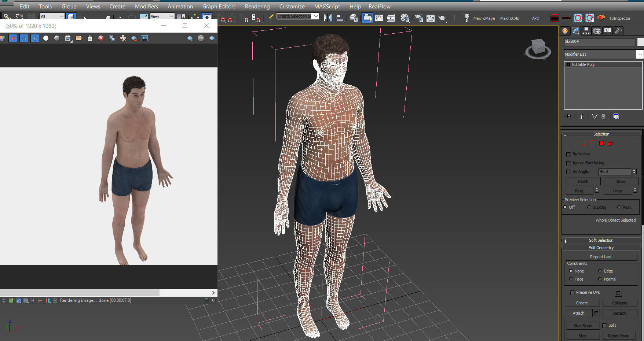This screenshot has width=644, height=341.
Task: Select SubObj preview selection option
Action: [x=589, y=207]
